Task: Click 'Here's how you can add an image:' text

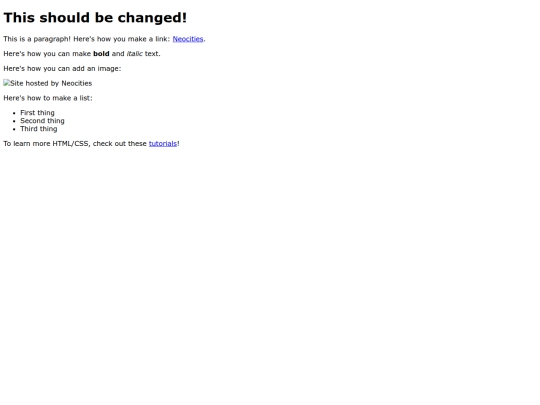Action: [62, 69]
